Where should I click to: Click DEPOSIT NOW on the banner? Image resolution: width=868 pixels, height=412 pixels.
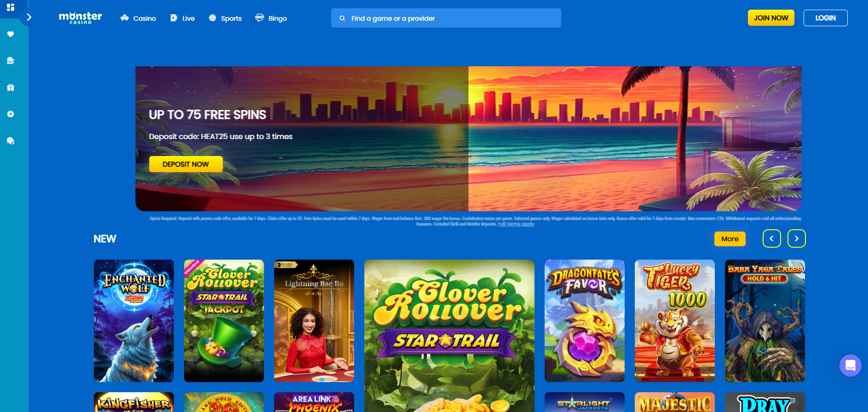pyautogui.click(x=186, y=164)
